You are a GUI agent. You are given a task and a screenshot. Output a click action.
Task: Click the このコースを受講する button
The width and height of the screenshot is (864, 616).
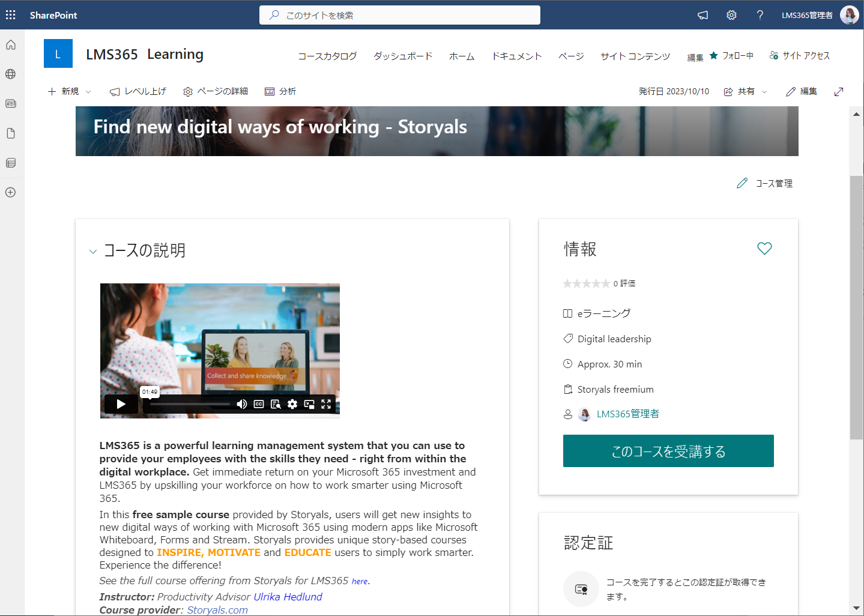[668, 451]
